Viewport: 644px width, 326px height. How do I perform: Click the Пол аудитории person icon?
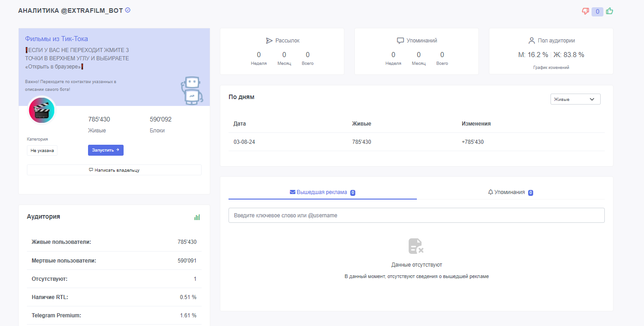coord(531,41)
